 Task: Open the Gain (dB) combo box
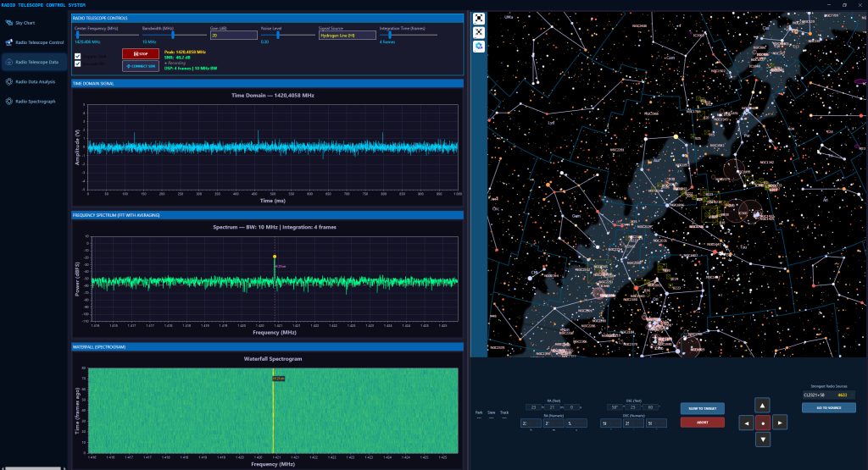coord(232,35)
